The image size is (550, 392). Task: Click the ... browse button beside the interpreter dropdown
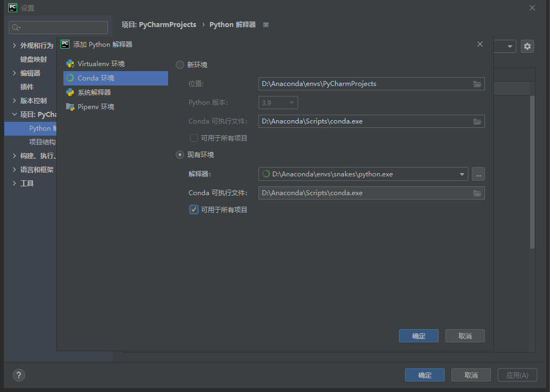coord(478,174)
